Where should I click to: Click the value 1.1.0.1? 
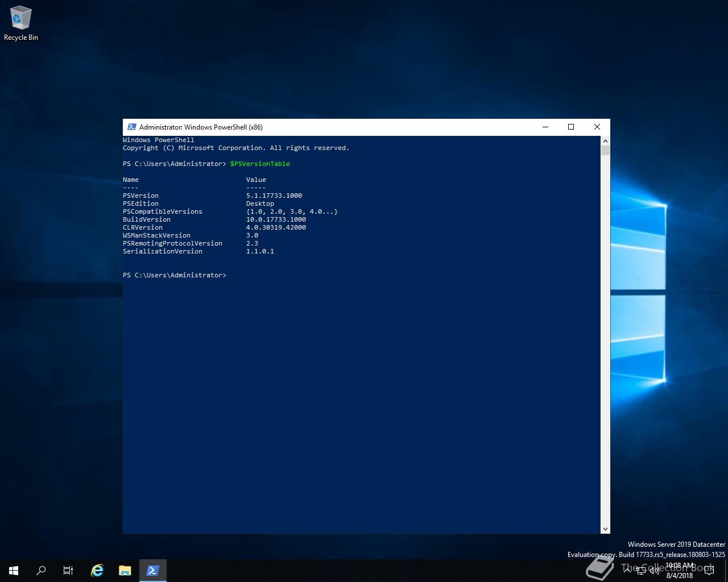(x=260, y=251)
